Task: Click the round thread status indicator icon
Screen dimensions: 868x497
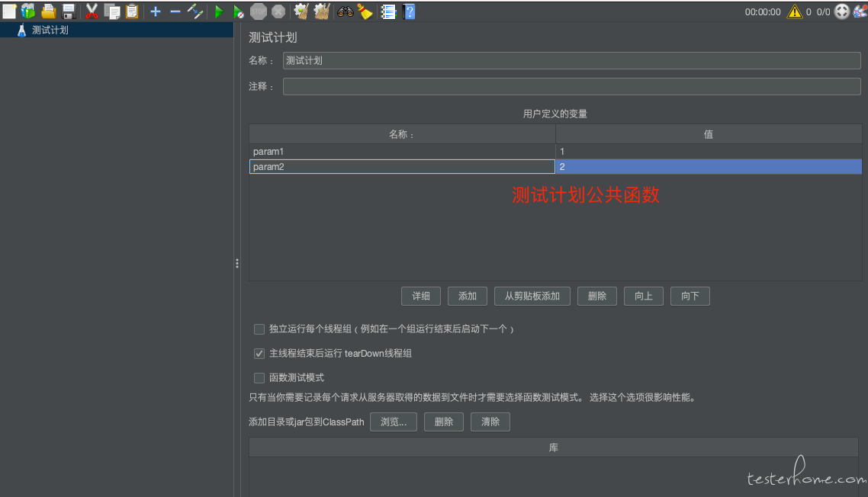Action: (x=842, y=11)
